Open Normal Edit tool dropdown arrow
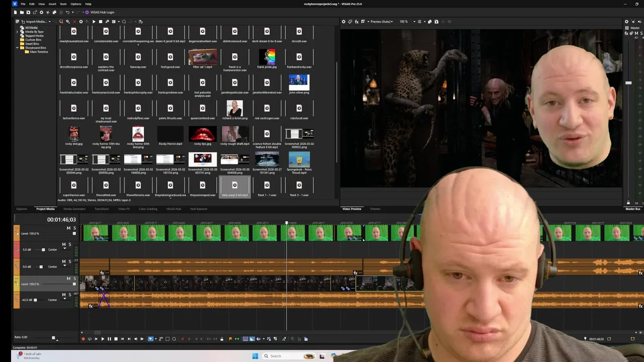 click(x=155, y=339)
